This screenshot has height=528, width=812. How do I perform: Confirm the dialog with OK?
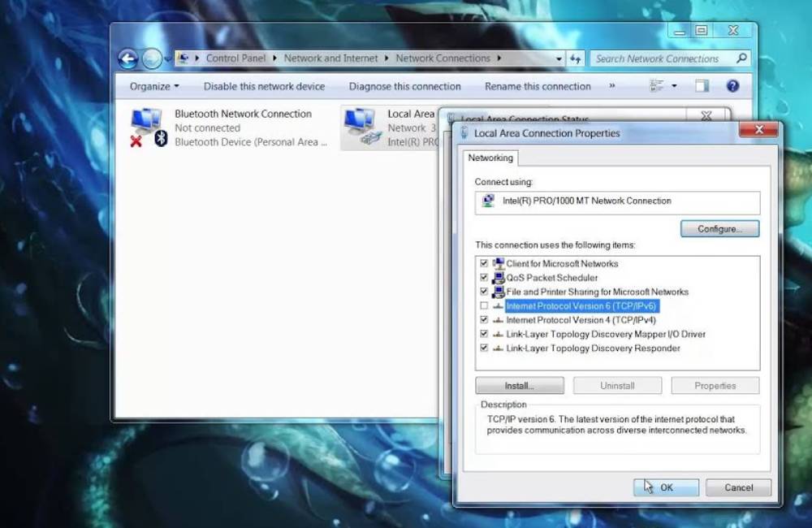[x=666, y=487]
